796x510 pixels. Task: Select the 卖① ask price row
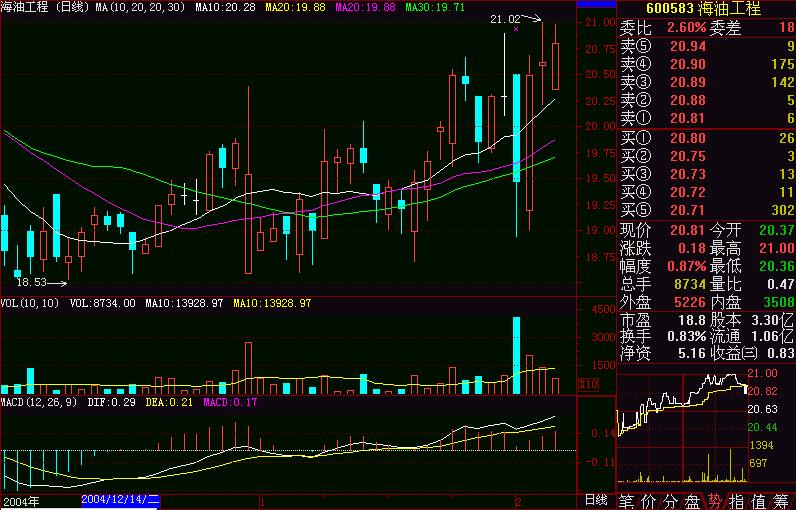pos(705,119)
